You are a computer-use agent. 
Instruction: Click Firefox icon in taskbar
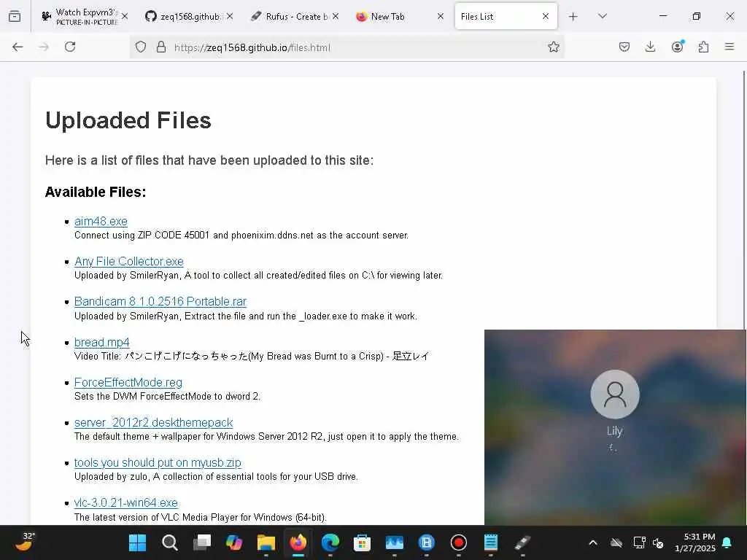point(298,542)
